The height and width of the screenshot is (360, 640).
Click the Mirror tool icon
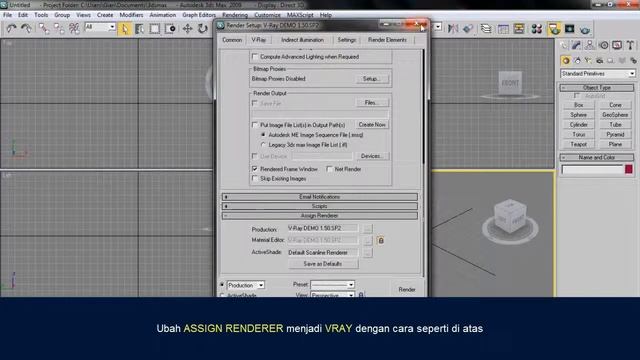tap(453, 29)
